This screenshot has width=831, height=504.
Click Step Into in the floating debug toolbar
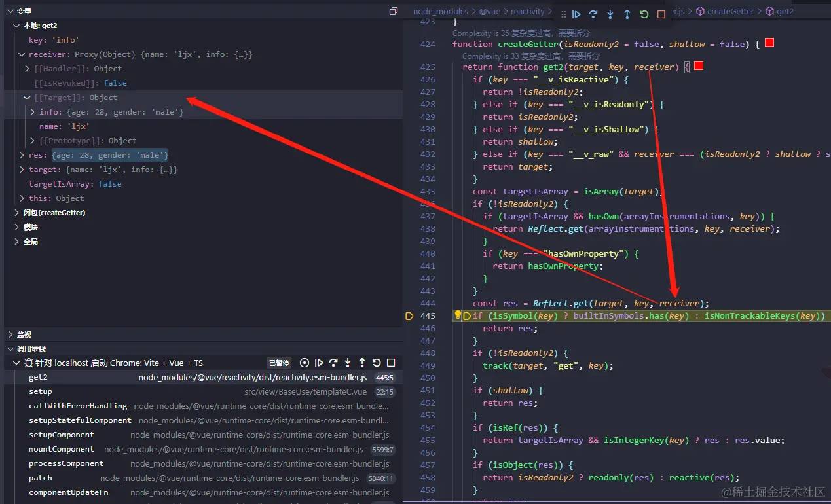(610, 14)
